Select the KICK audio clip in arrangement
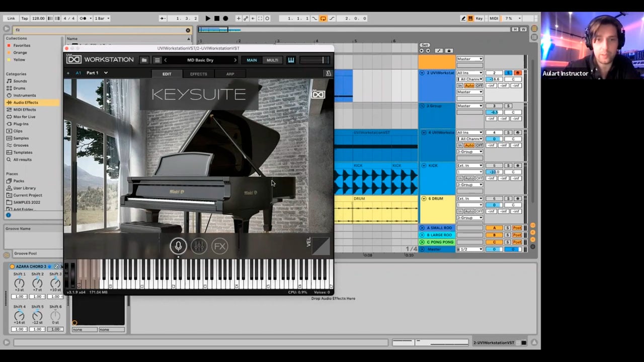 pos(376,178)
